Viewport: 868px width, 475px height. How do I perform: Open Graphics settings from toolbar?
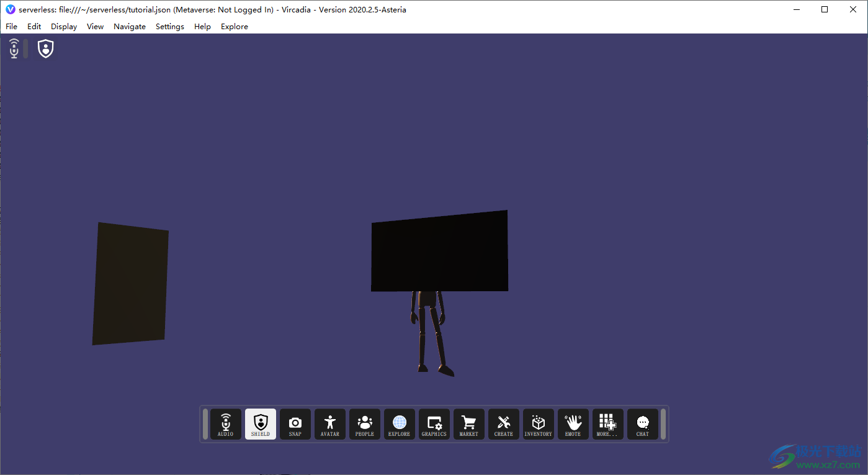click(x=434, y=424)
